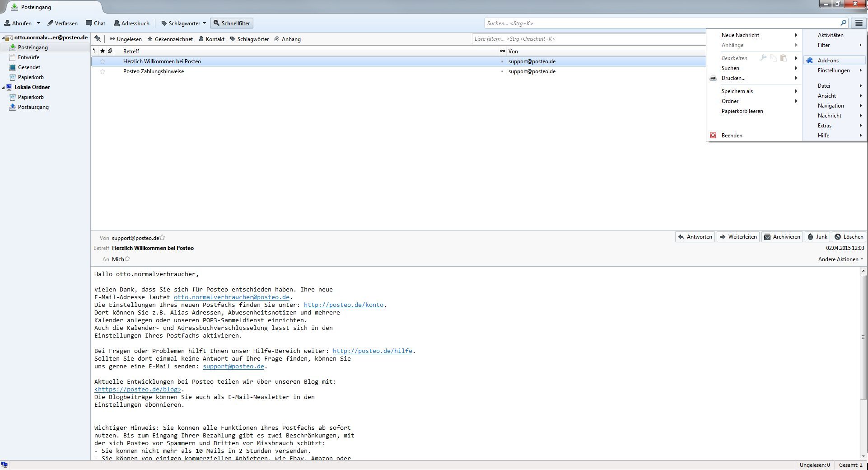Click the Add-ons puzzle piece icon
This screenshot has height=470, width=868.
[810, 61]
